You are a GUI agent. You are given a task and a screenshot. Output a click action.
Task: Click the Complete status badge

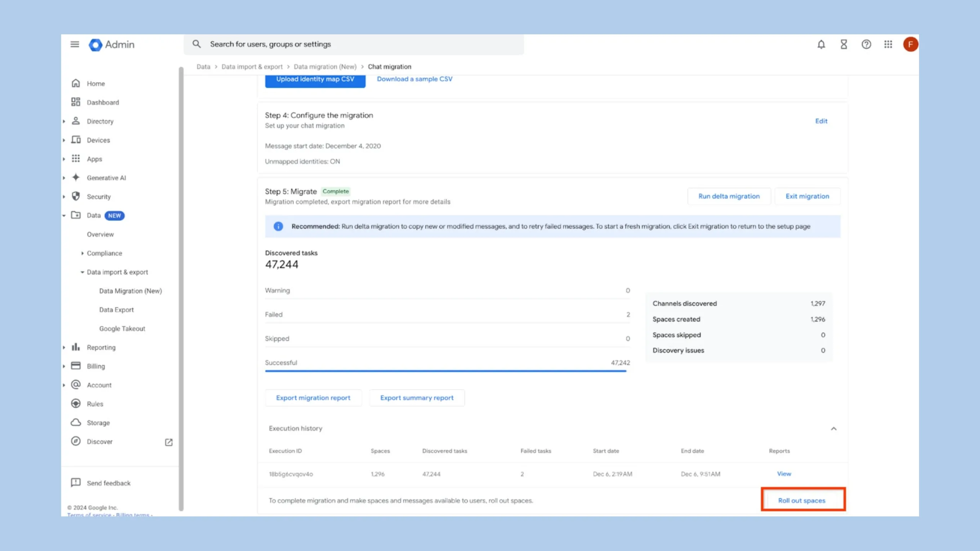pyautogui.click(x=336, y=191)
